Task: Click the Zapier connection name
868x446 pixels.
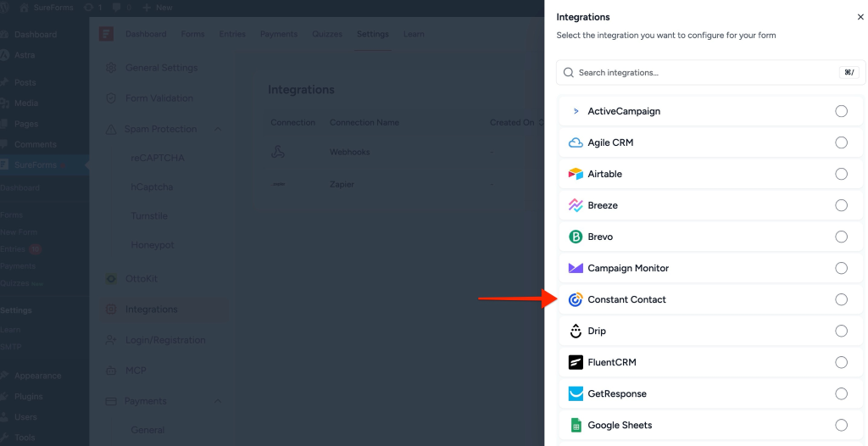Action: 342,185
